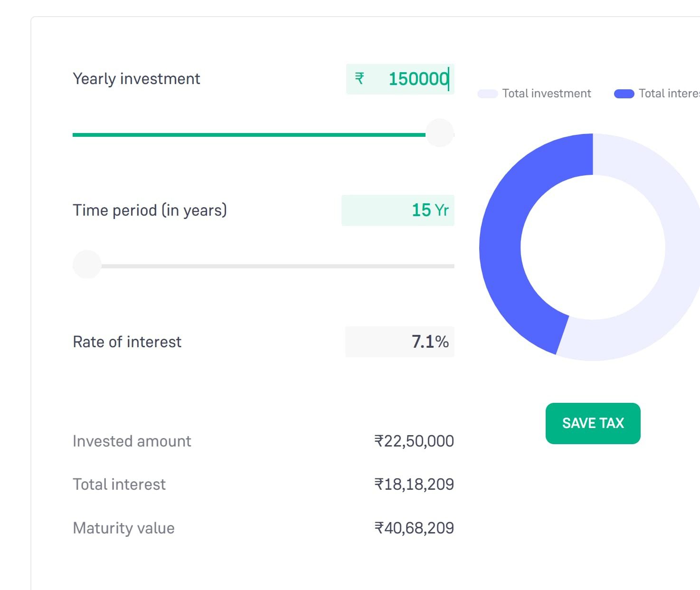Click the Total investment legend text
This screenshot has height=590, width=700.
tap(547, 94)
